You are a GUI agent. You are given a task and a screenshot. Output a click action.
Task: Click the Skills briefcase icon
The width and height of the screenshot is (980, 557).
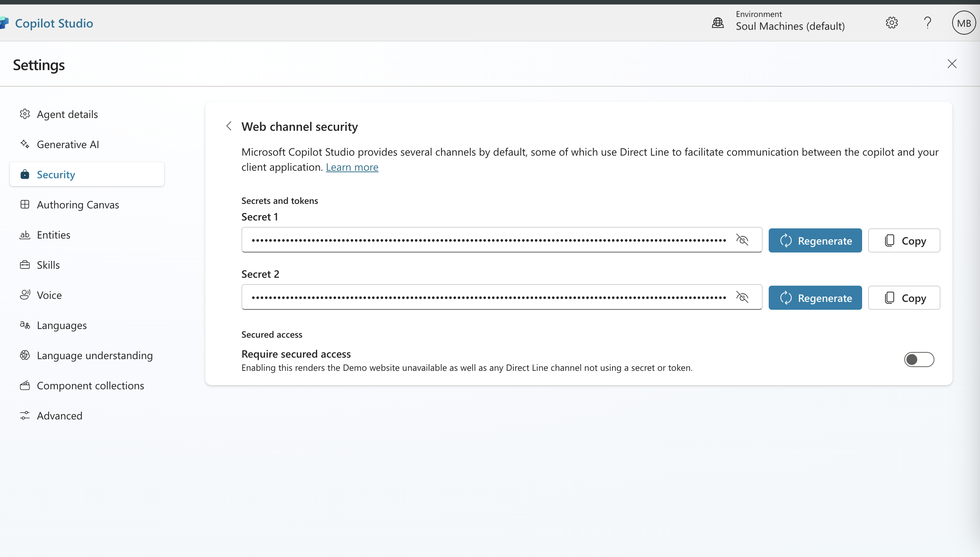pos(25,265)
